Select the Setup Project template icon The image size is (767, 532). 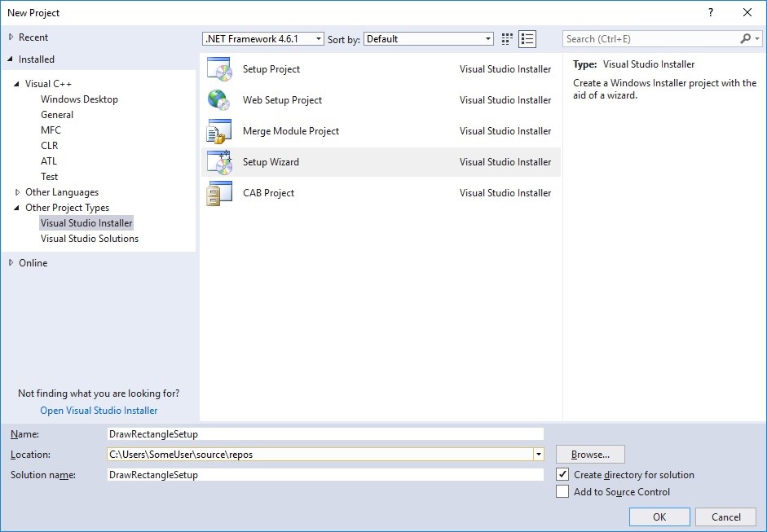(219, 69)
